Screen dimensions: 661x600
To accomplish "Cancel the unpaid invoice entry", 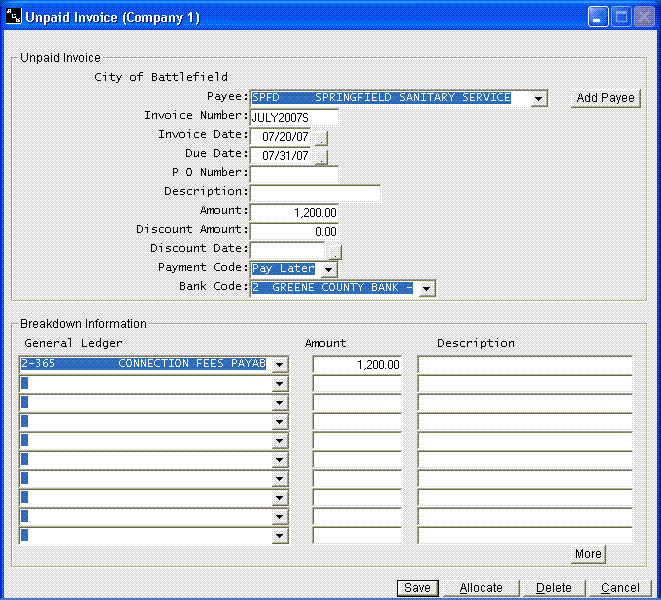I will (x=620, y=588).
